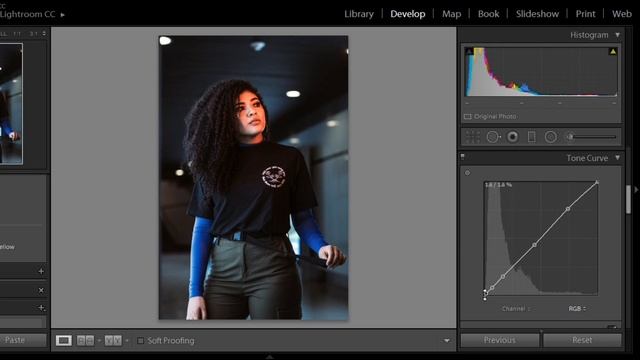Select the Red Eye Correction tool
640x360 pixels.
(x=513, y=137)
